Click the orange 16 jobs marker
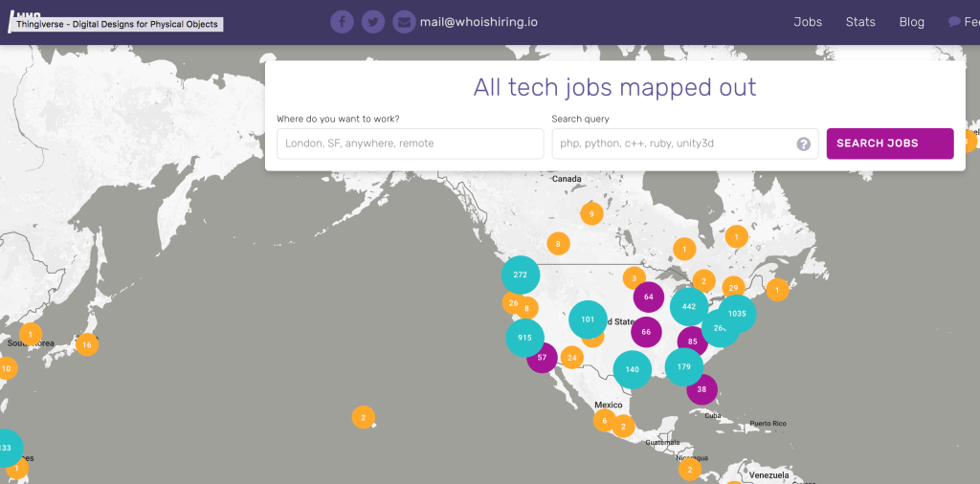The height and width of the screenshot is (484, 980). (87, 344)
